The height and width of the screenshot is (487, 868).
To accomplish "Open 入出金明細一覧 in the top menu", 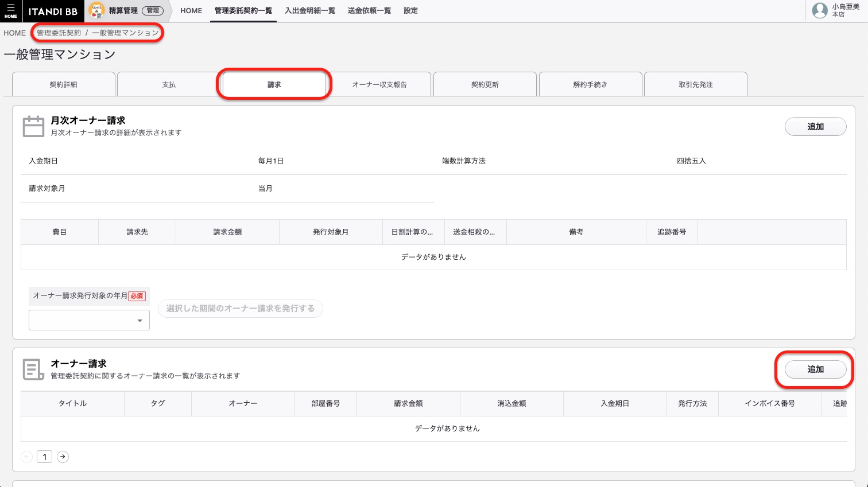I will coord(310,11).
